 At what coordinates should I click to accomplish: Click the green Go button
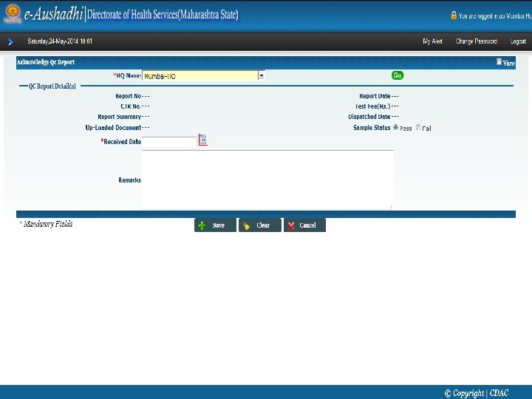coord(398,75)
